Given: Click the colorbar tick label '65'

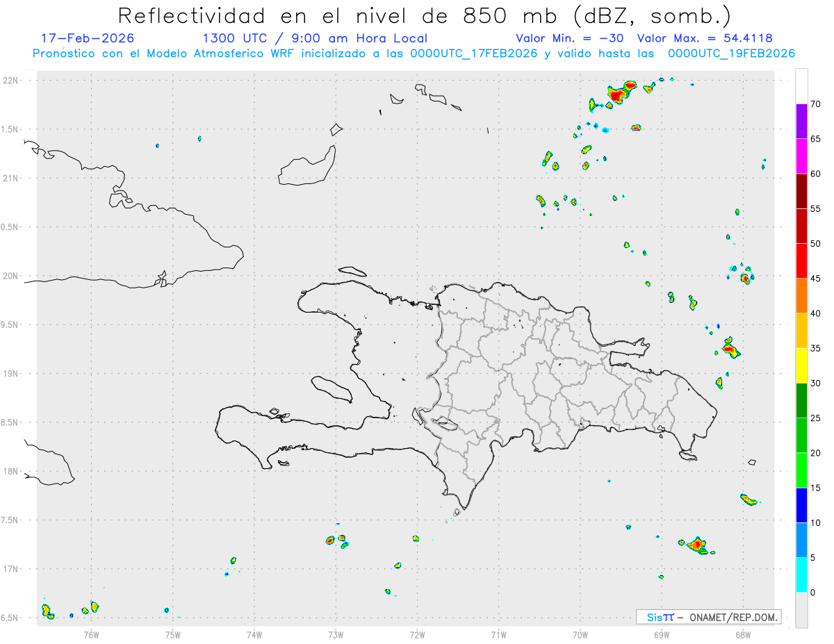Looking at the screenshot, I should pos(815,139).
